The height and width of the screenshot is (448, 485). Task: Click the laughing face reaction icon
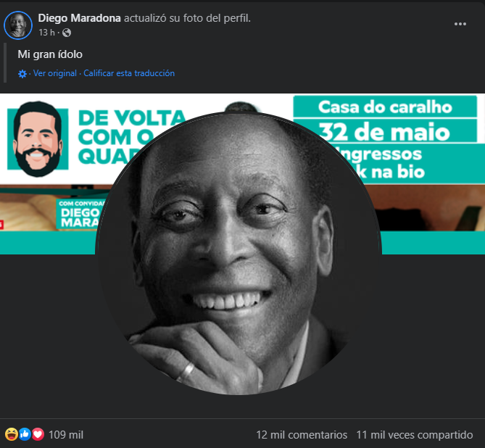12,434
